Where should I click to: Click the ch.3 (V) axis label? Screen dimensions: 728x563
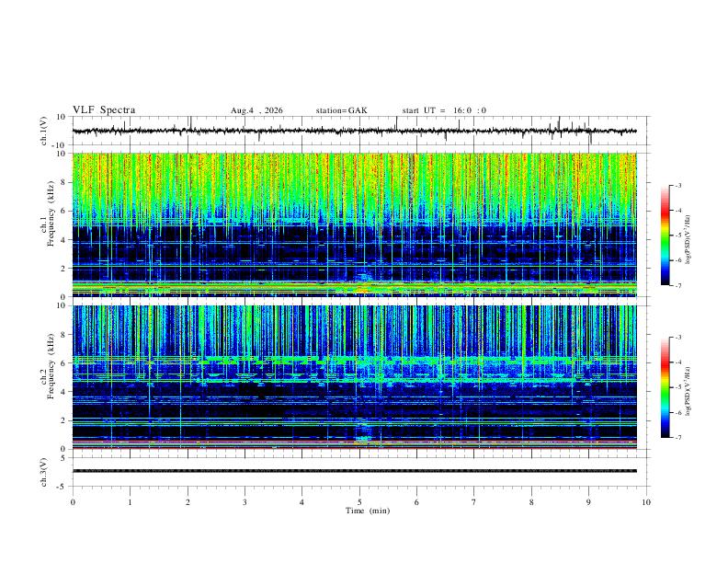(x=43, y=472)
